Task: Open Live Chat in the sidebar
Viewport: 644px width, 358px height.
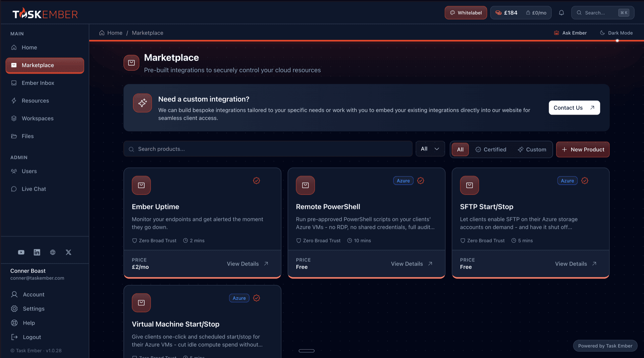Action: [x=45, y=189]
